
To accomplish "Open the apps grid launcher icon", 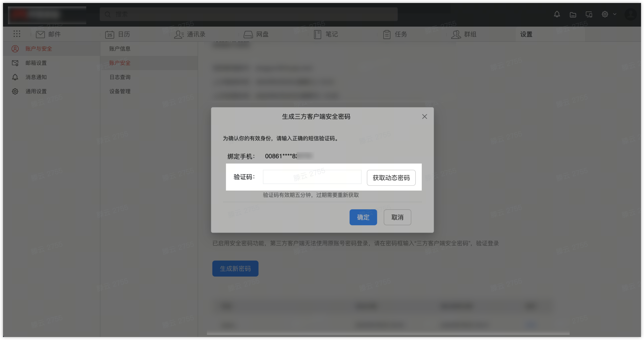I will coord(17,34).
